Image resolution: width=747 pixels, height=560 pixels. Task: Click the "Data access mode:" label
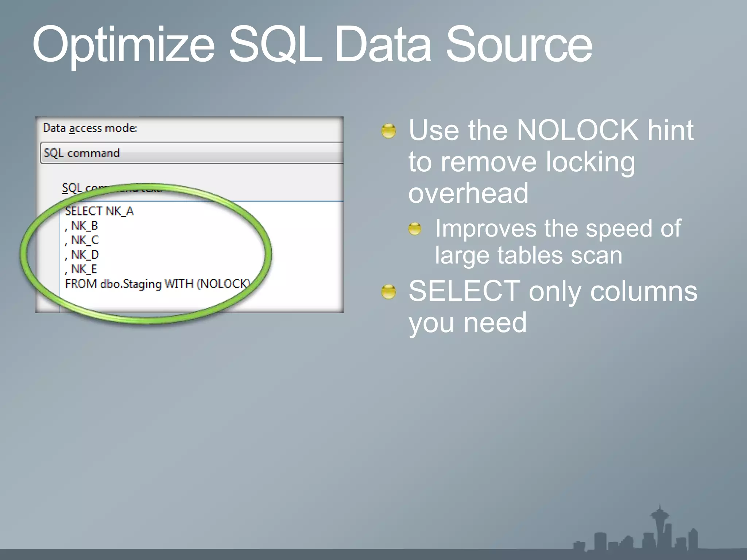[90, 128]
